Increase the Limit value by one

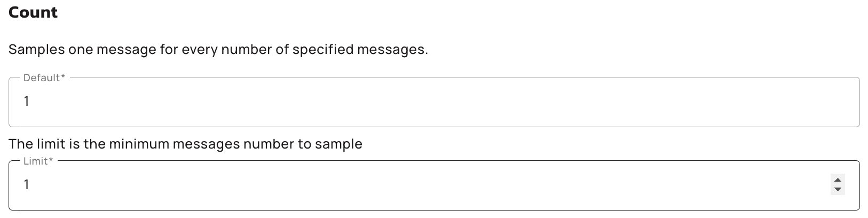click(838, 181)
